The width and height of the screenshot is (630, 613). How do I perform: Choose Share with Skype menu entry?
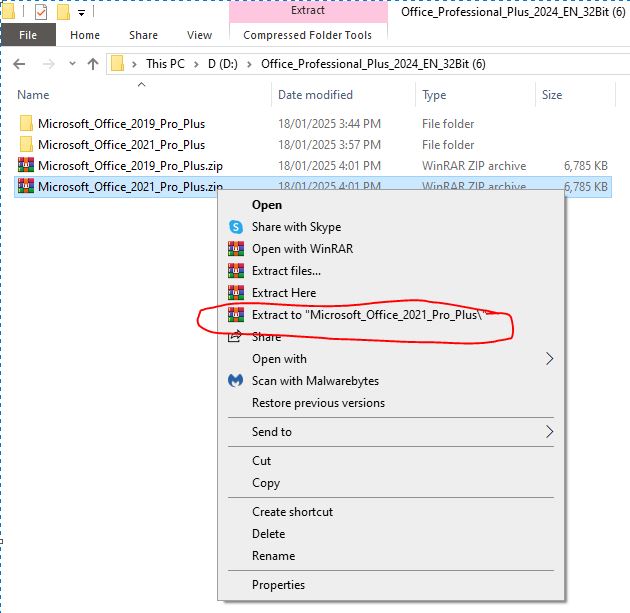297,227
